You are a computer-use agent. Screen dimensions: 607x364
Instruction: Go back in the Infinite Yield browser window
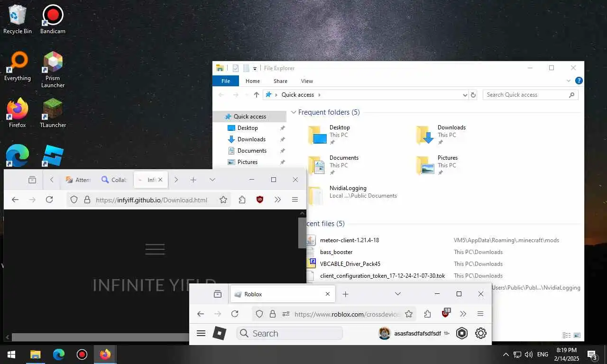point(15,200)
